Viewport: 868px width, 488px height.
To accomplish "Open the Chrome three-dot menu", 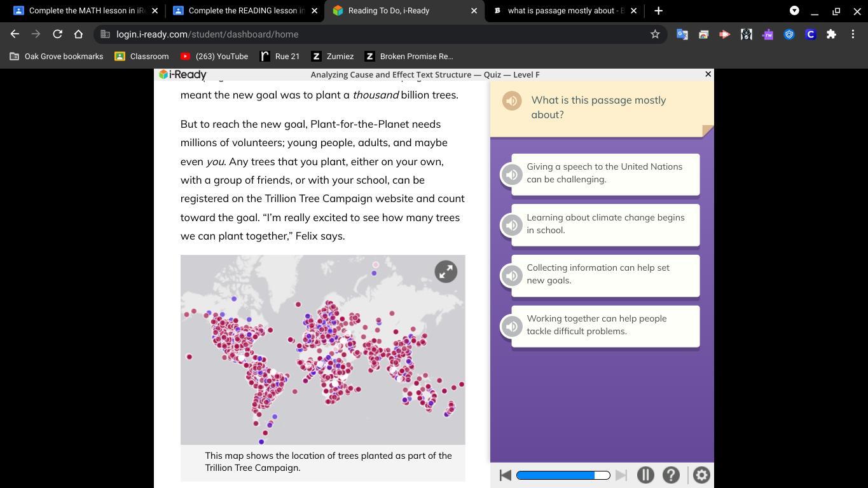I will pos(853,34).
